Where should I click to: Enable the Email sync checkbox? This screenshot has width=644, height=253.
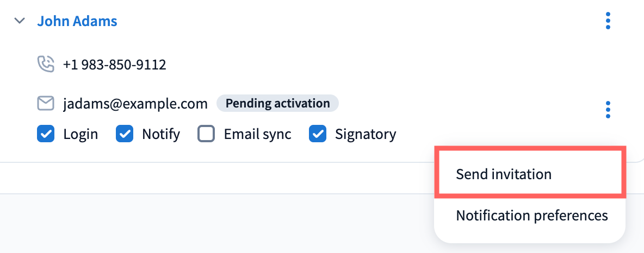coord(206,134)
